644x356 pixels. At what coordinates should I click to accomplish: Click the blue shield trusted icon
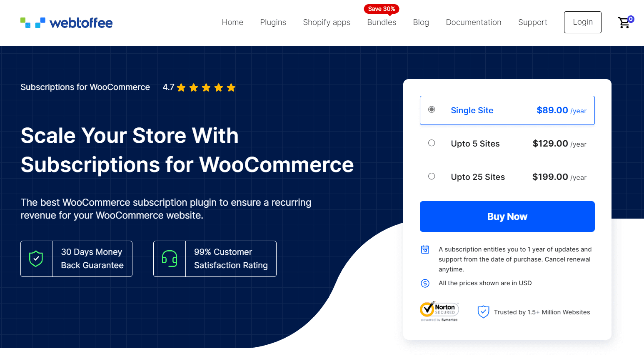(x=483, y=311)
